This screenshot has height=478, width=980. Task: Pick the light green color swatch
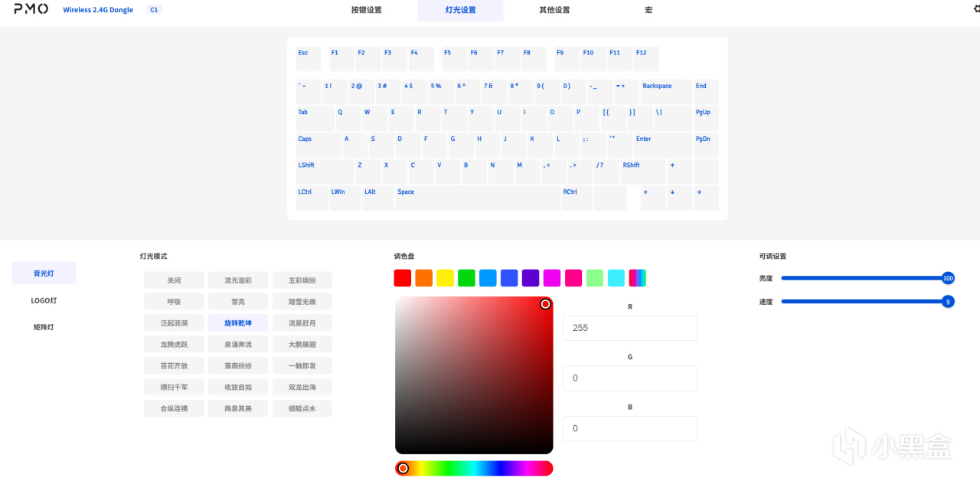pos(595,278)
